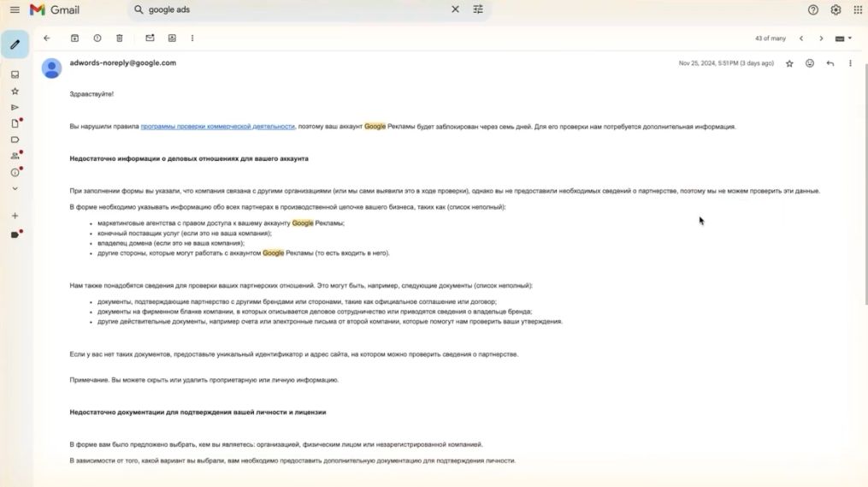The image size is (868, 487).
Task: Open the Google apps grid
Action: coord(858,10)
